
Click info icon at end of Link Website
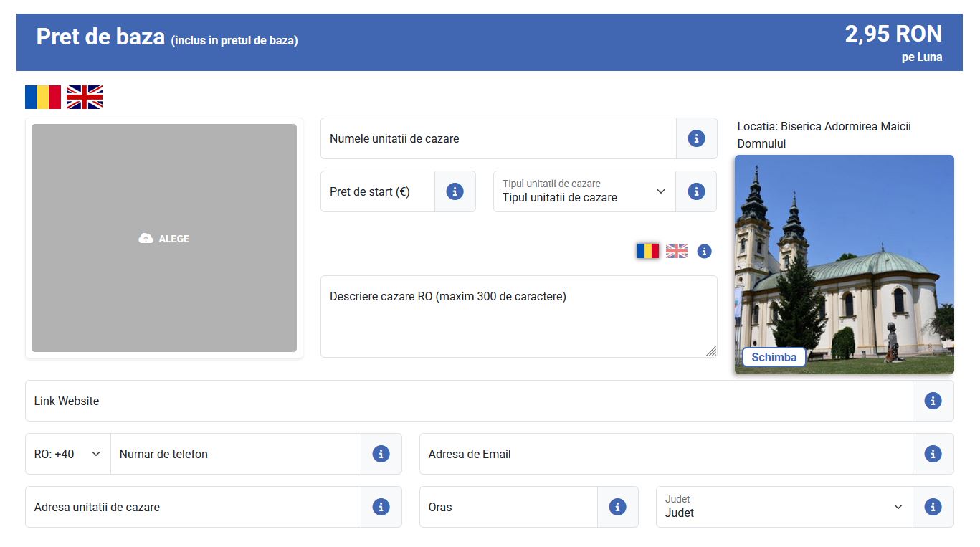(933, 401)
